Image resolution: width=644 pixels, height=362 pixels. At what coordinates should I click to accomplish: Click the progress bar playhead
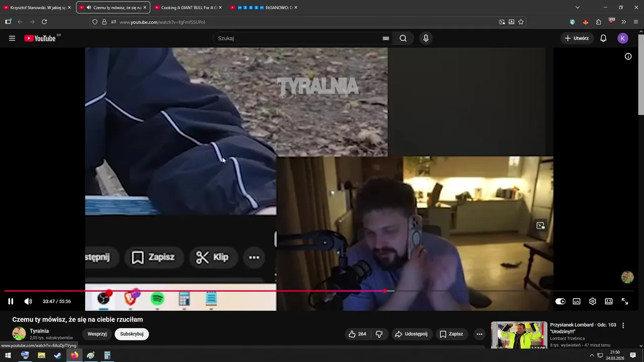385,291
